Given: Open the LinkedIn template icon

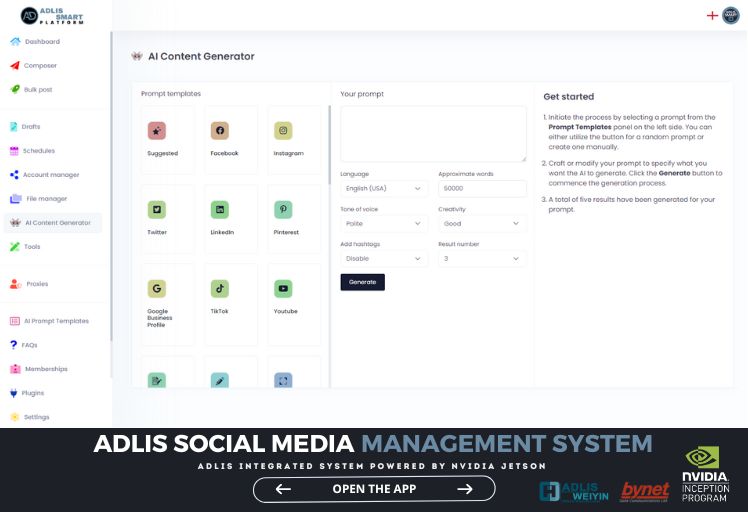Looking at the screenshot, I should [220, 210].
